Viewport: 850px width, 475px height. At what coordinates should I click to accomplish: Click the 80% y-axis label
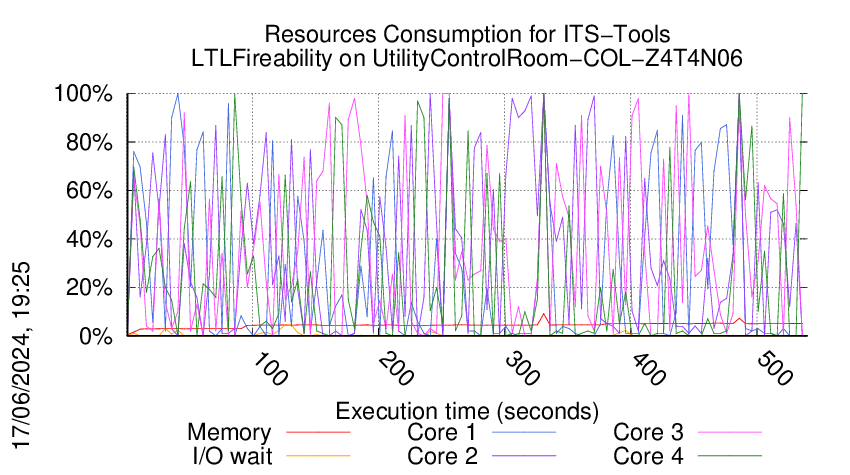(89, 143)
